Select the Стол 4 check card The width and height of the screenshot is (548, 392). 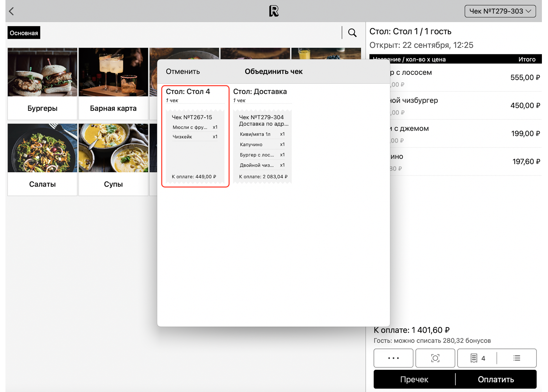(195, 136)
